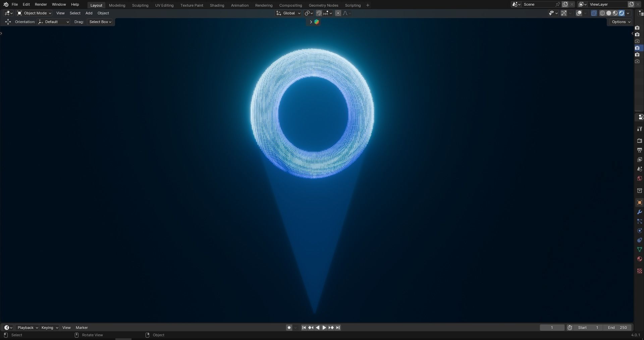Open the Add menu in the viewport header
This screenshot has height=340, width=644.
(x=89, y=13)
